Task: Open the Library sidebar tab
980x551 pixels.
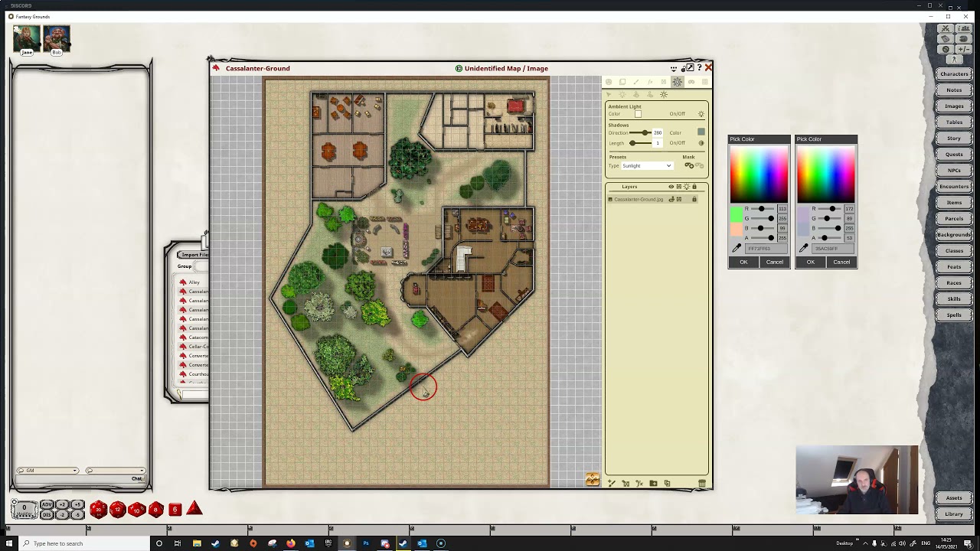Action: pos(954,514)
